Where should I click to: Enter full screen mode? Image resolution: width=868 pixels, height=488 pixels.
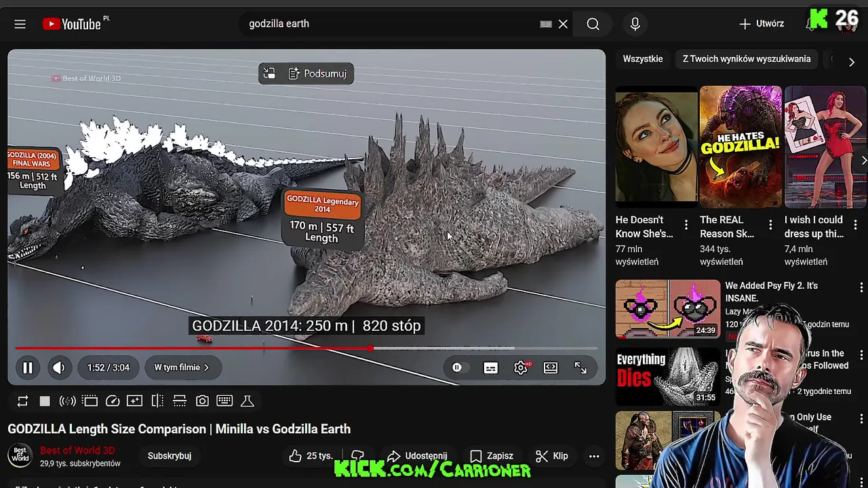(580, 367)
